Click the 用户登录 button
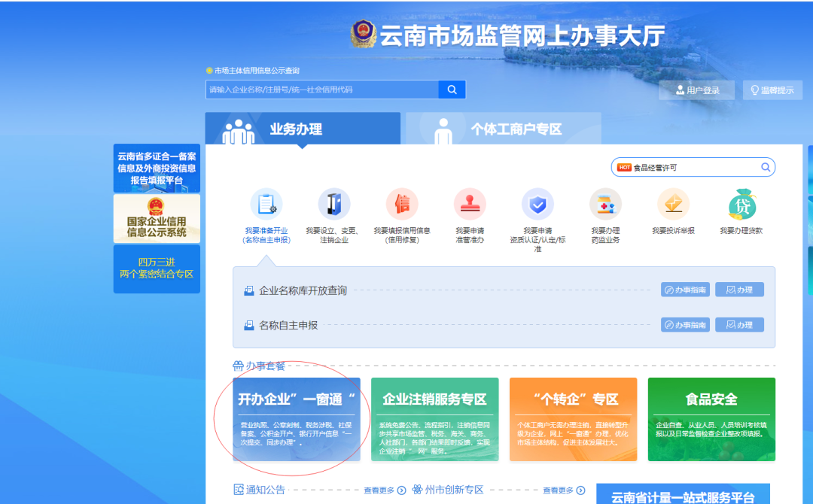Screen dimensions: 813x504 click(x=697, y=90)
